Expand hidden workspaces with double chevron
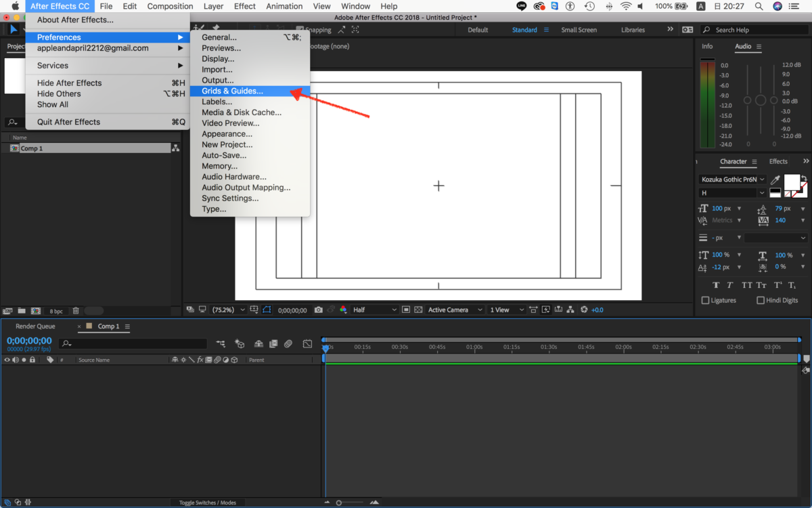Viewport: 812px width, 508px height. 670,29
